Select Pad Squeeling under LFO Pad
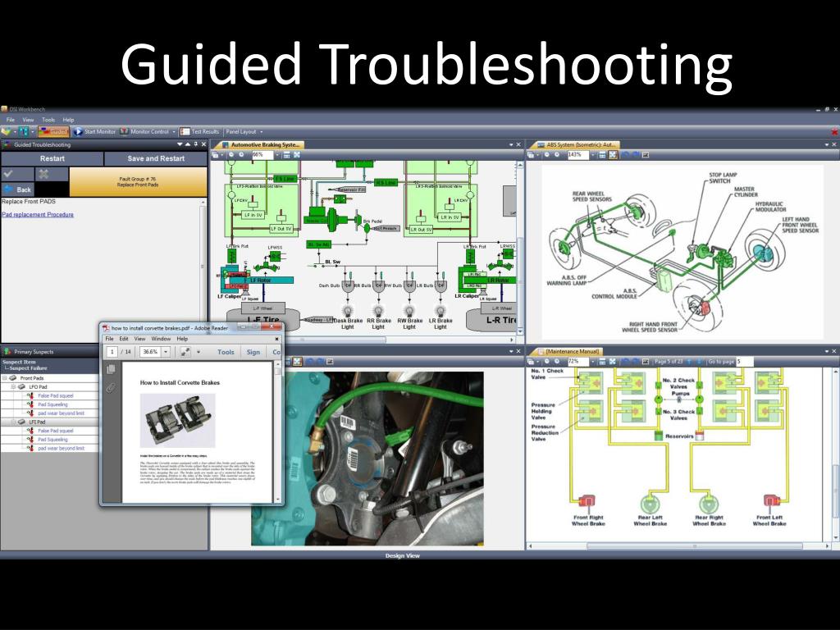 pos(52,404)
